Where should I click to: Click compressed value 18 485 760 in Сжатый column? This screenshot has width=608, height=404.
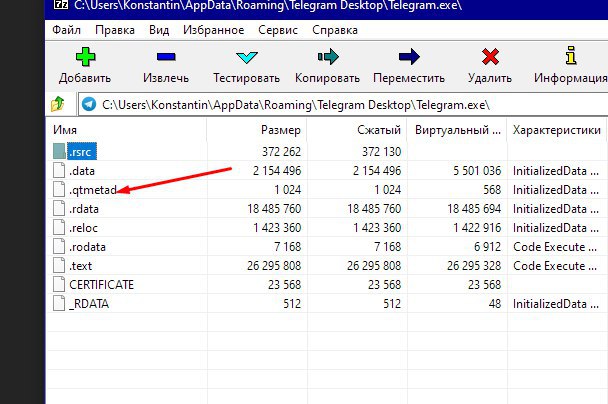(x=374, y=209)
